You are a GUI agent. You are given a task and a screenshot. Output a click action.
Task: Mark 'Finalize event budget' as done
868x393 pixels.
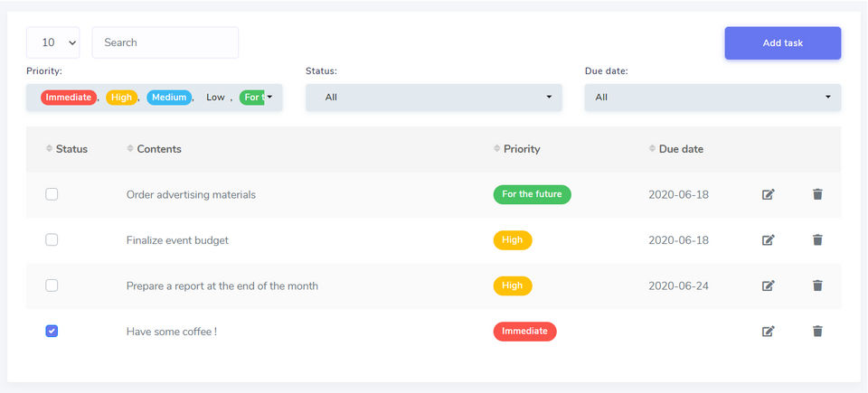52,240
